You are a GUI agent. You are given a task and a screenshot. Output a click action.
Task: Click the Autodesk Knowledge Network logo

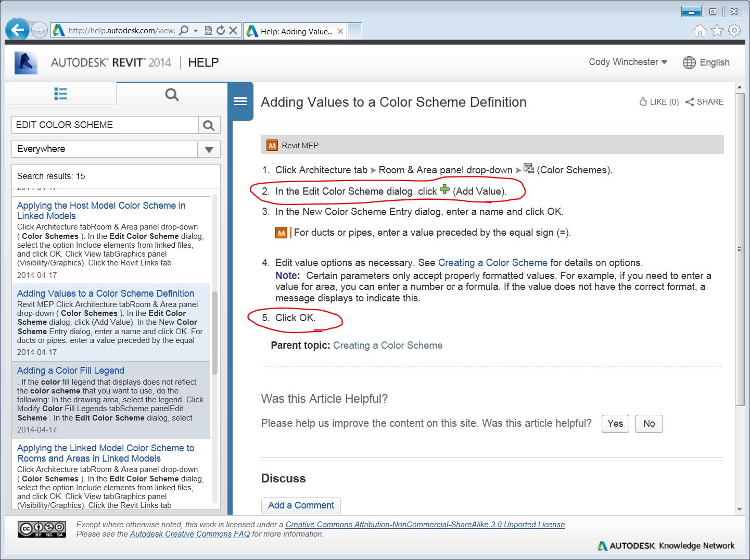pos(666,545)
